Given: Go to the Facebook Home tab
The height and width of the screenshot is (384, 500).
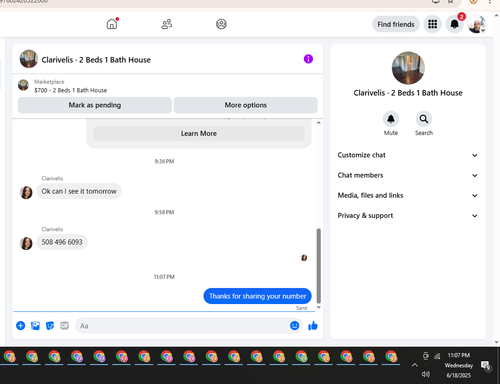Looking at the screenshot, I should pos(112,24).
